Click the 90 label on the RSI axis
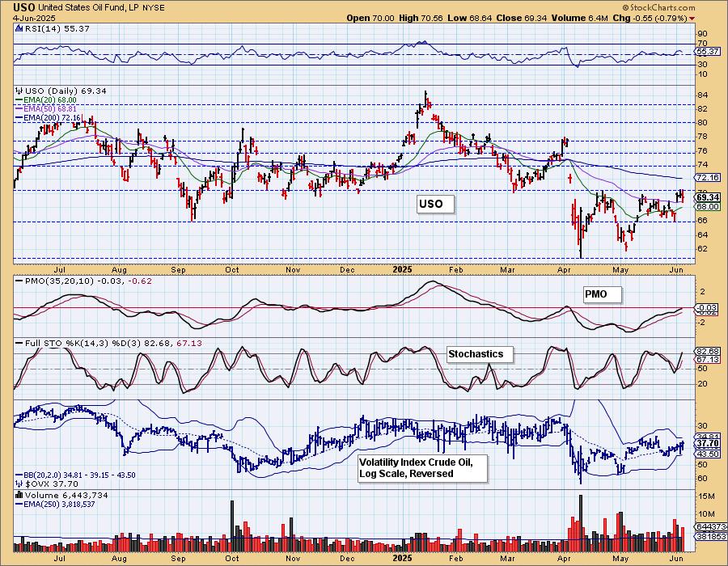The image size is (728, 566). (x=702, y=33)
